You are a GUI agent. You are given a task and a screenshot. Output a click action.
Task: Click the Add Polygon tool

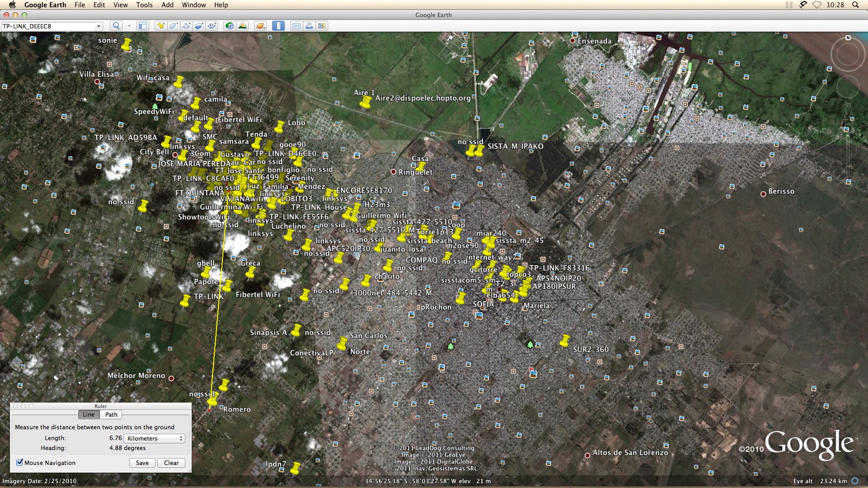click(x=174, y=26)
